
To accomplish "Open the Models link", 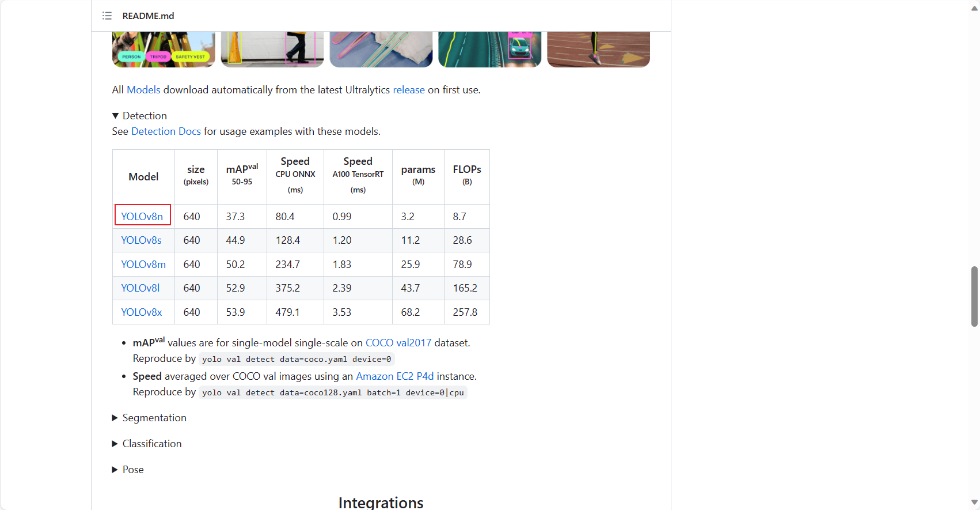I will pyautogui.click(x=143, y=90).
